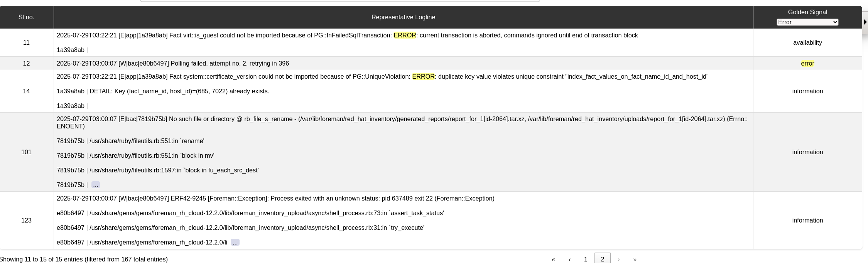This screenshot has width=868, height=263.
Task: Expand truncated stack trace in row 123
Action: coord(235,243)
